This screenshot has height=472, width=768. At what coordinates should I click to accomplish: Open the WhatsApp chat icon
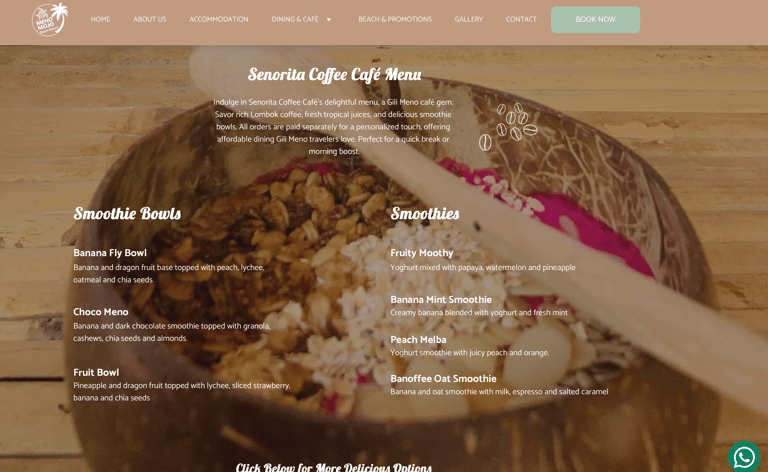(744, 456)
